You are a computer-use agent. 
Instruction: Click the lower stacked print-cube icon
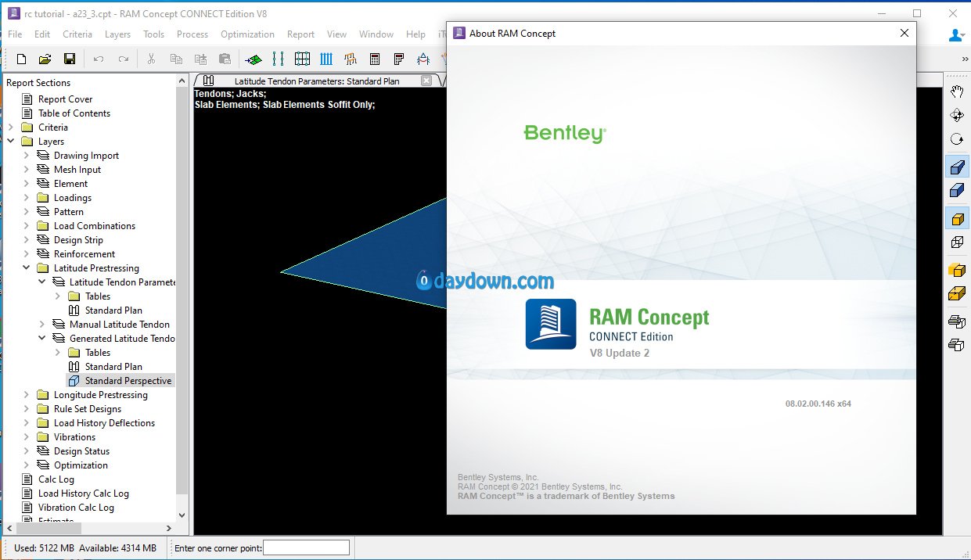click(956, 345)
